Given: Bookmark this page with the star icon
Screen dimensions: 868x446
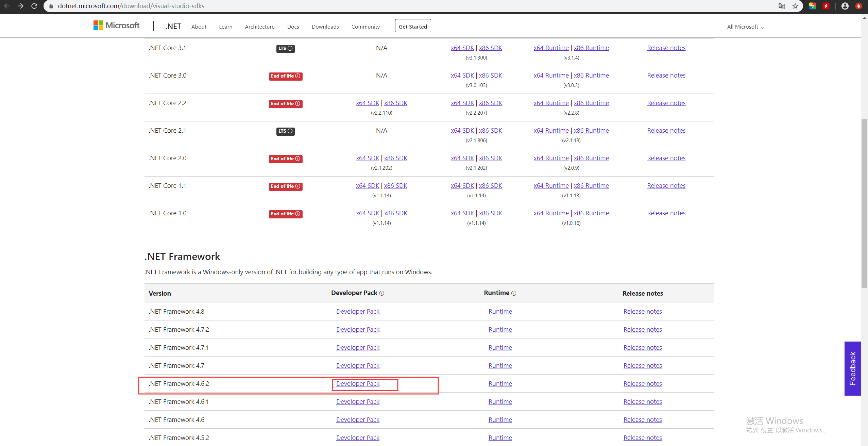Looking at the screenshot, I should tap(795, 6).
